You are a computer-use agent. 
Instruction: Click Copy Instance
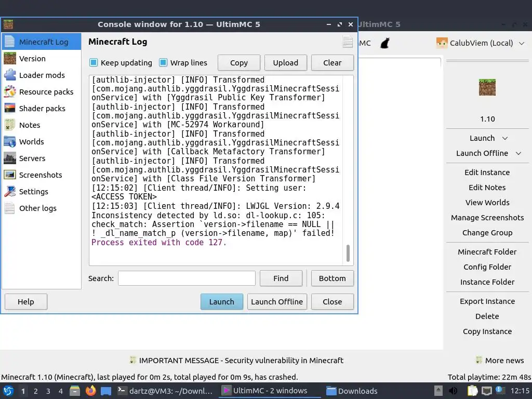click(x=487, y=331)
